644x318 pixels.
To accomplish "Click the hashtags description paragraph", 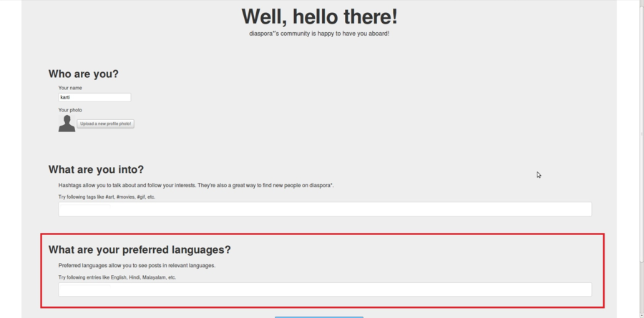I will (x=196, y=185).
